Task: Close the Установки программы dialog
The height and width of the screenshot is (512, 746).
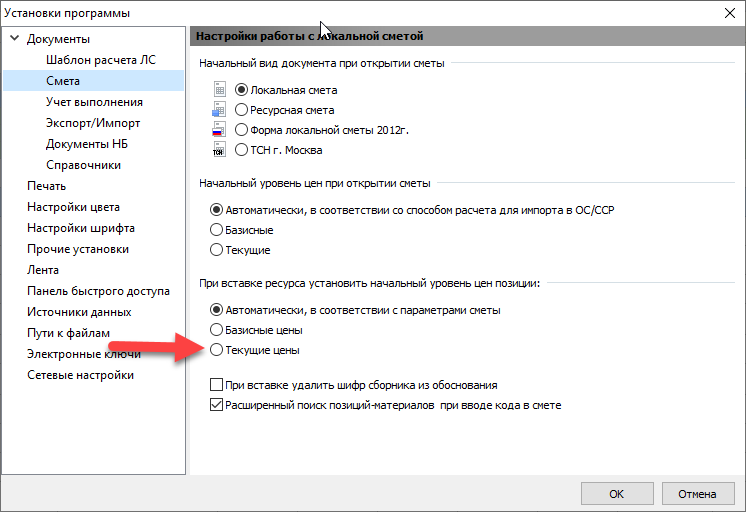Action: coord(727,13)
